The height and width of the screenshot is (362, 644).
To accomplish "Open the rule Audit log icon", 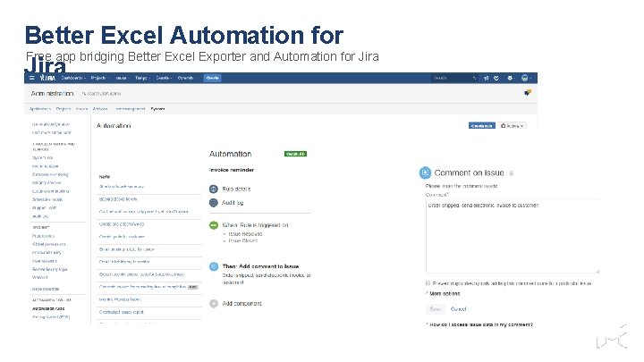I will point(214,203).
